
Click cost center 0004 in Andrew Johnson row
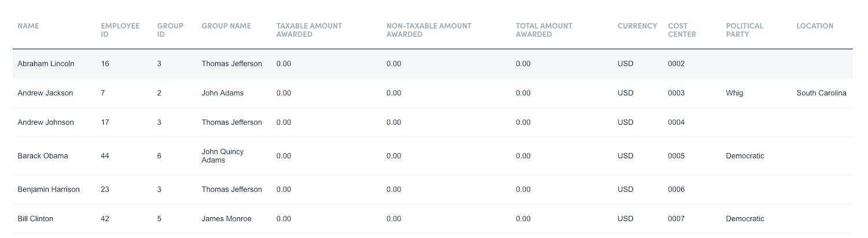pos(676,122)
